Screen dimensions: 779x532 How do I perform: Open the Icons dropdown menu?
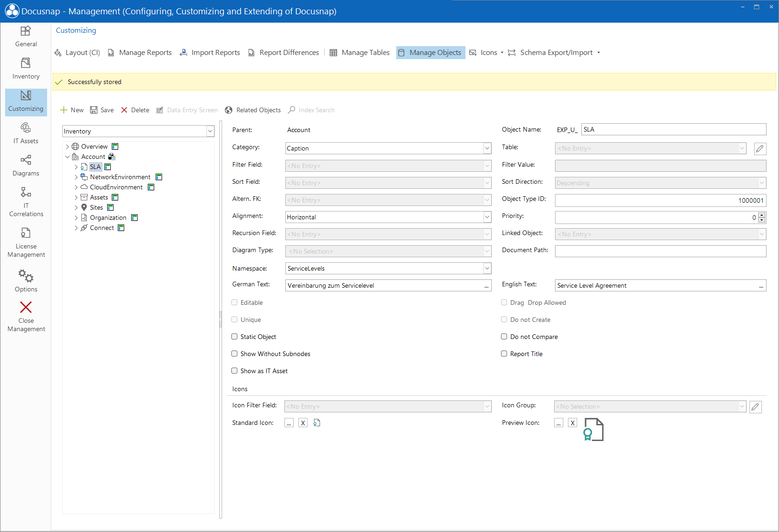click(x=486, y=53)
